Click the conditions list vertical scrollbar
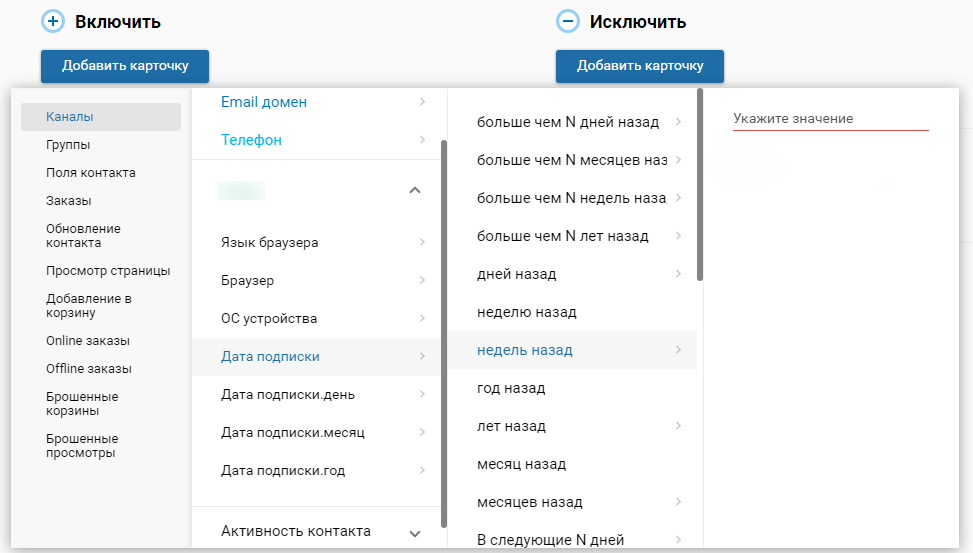This screenshot has width=973, height=553. pos(700,185)
